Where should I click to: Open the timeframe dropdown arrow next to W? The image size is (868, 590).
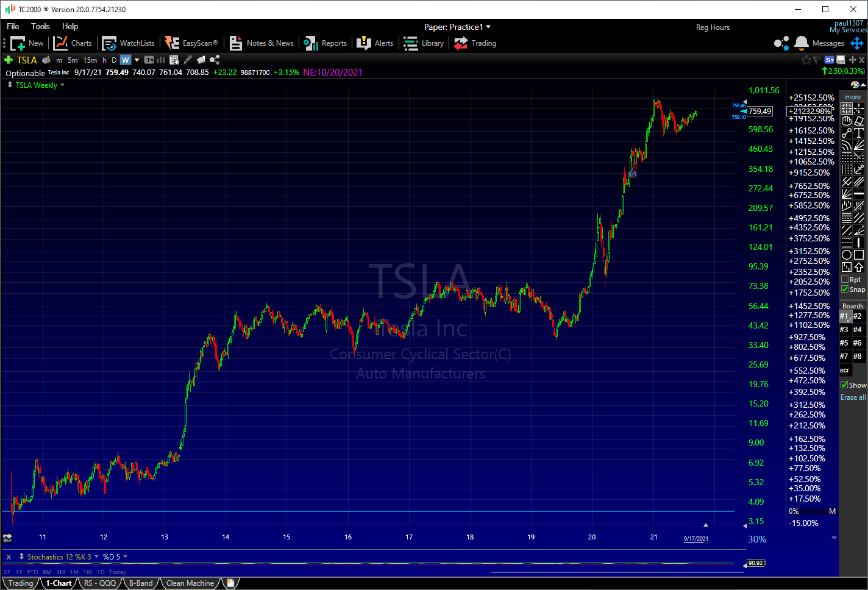click(137, 60)
